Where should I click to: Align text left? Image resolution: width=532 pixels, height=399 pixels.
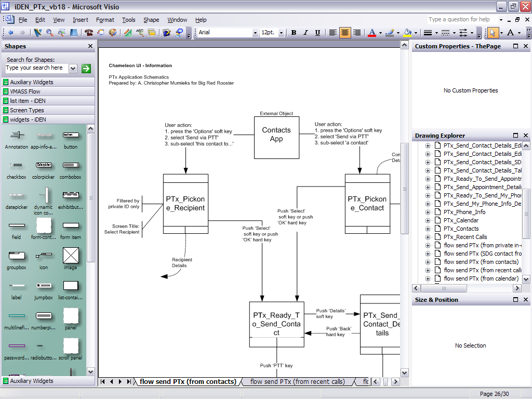coord(333,33)
